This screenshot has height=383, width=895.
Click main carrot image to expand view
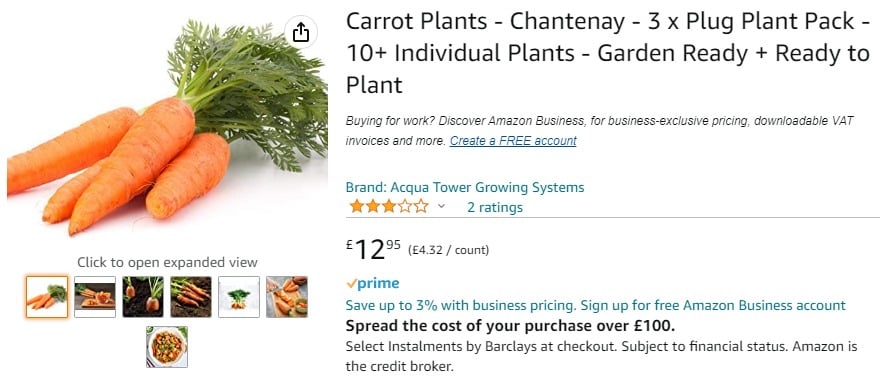(167, 127)
